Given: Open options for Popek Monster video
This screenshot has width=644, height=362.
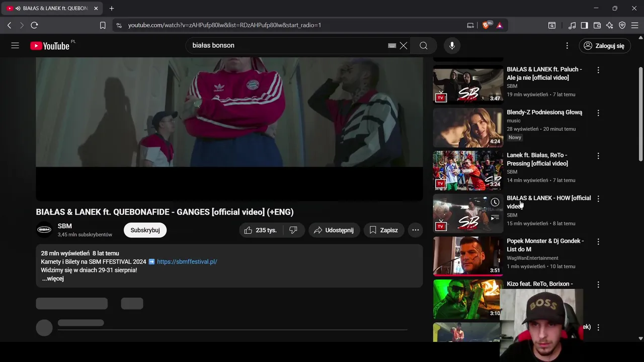Looking at the screenshot, I should point(598,242).
